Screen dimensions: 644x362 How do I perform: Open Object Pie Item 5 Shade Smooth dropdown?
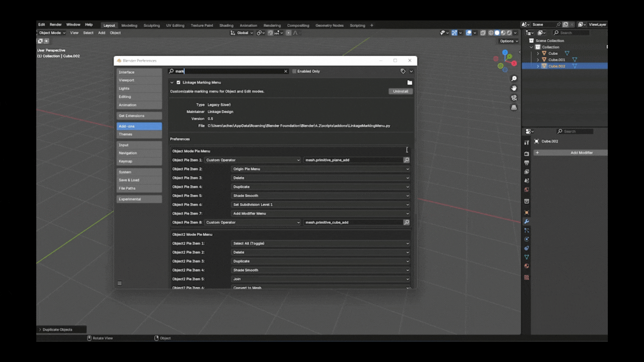click(x=320, y=196)
